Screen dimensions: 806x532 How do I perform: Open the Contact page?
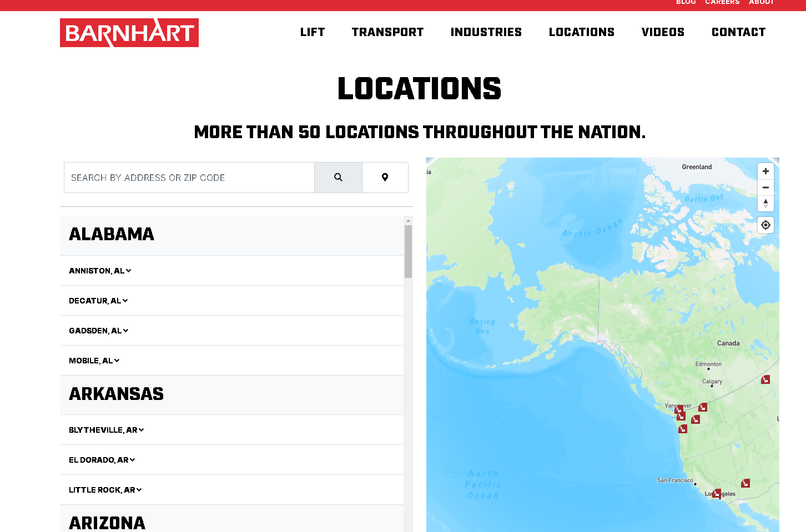pyautogui.click(x=738, y=32)
